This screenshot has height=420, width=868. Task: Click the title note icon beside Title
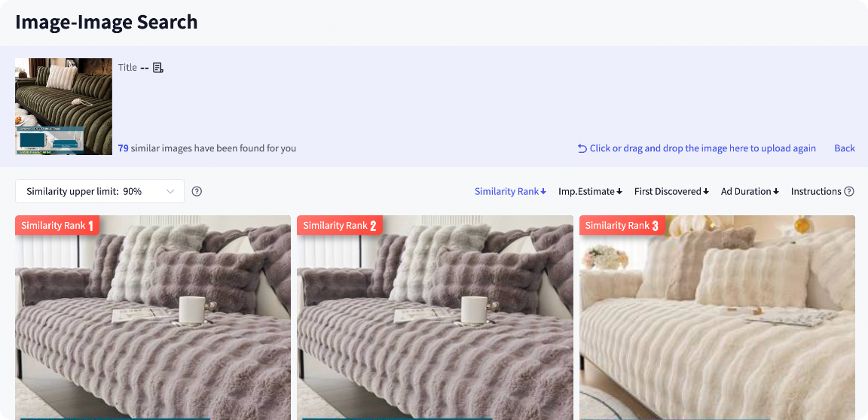point(158,68)
